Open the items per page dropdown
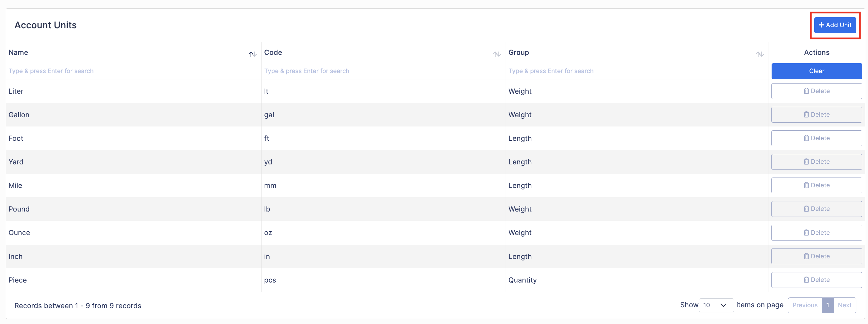 (716, 305)
